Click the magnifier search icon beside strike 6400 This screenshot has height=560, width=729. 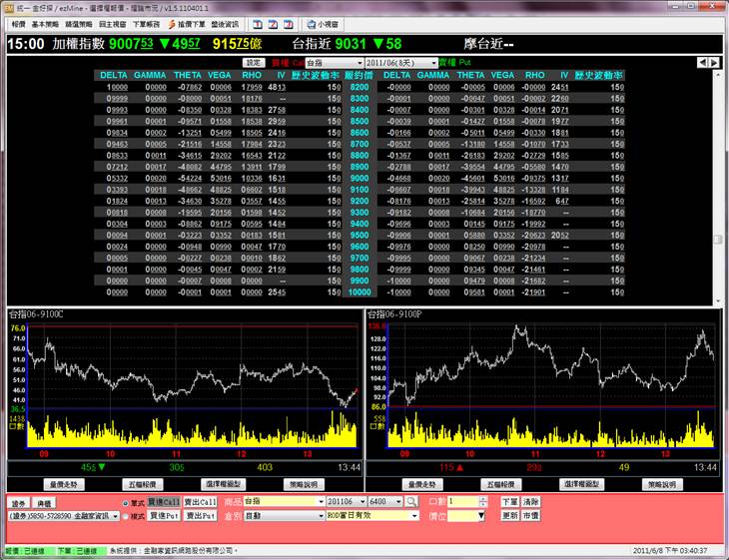click(x=409, y=501)
